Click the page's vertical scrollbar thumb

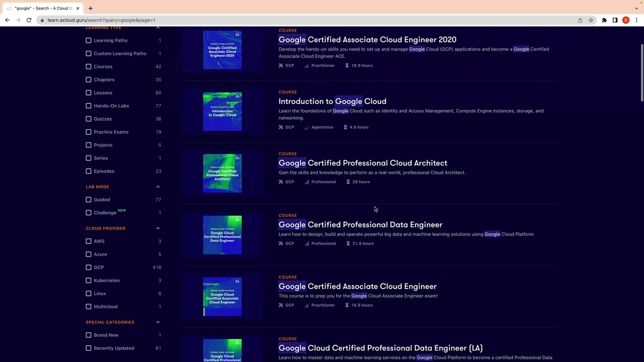[641, 73]
